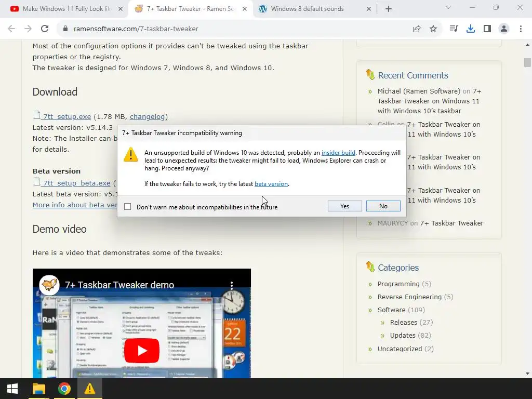The image size is (532, 399).
Task: Click the browser back arrow
Action: click(11, 29)
